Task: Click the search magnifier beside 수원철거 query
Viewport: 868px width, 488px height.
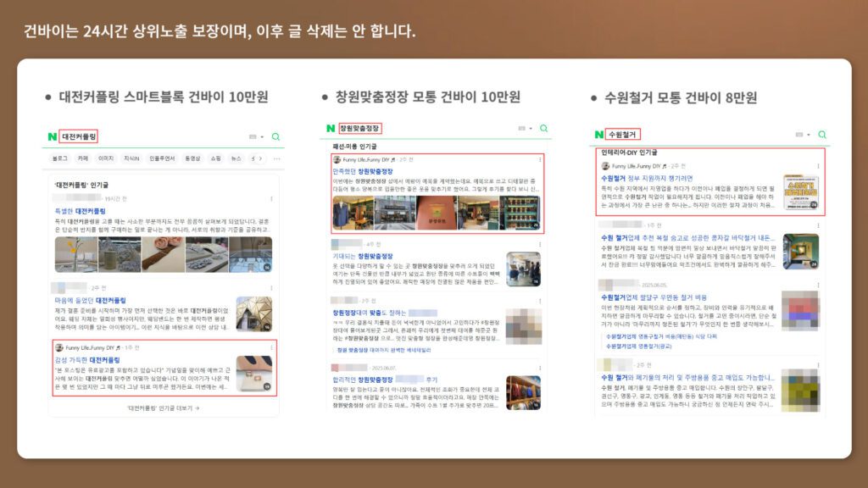Action: tap(821, 135)
